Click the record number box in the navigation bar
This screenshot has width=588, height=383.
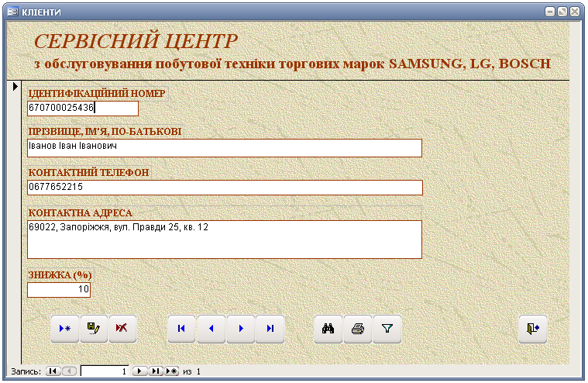tap(105, 371)
